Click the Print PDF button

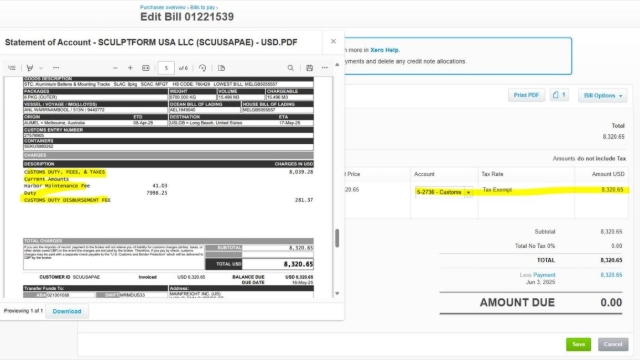(526, 95)
